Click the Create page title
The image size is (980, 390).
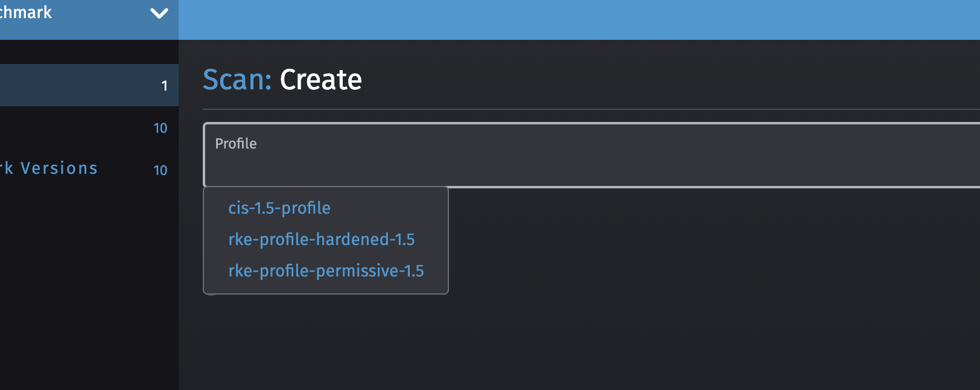321,79
